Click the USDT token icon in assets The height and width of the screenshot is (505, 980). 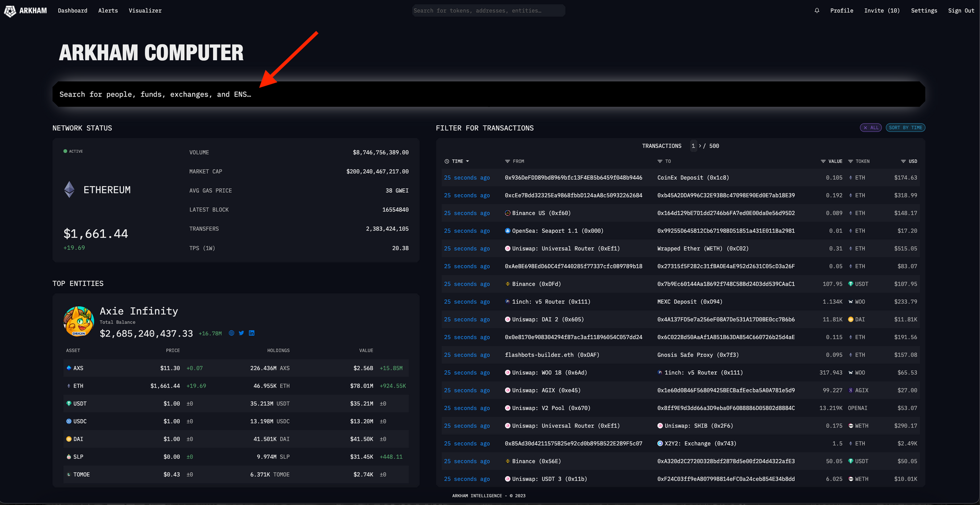(x=69, y=404)
